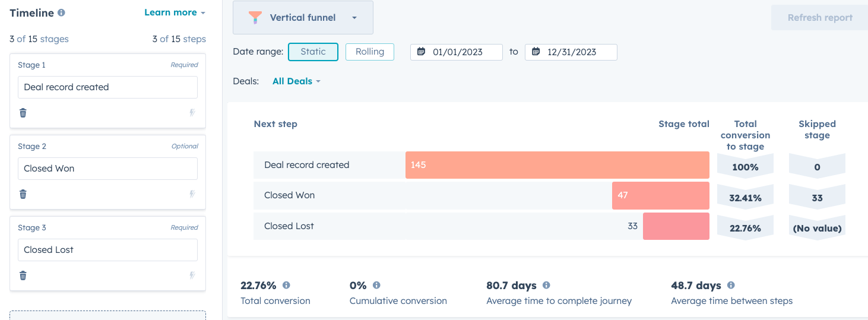
Task: Click the skipped stage value 33
Action: pyautogui.click(x=817, y=198)
